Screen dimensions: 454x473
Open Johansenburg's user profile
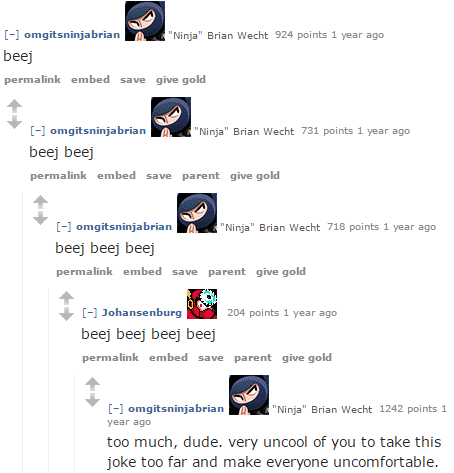click(x=142, y=313)
